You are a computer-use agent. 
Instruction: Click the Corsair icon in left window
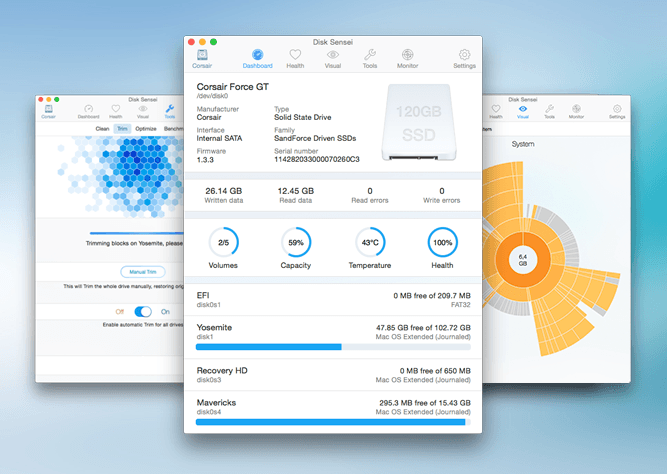click(x=48, y=109)
